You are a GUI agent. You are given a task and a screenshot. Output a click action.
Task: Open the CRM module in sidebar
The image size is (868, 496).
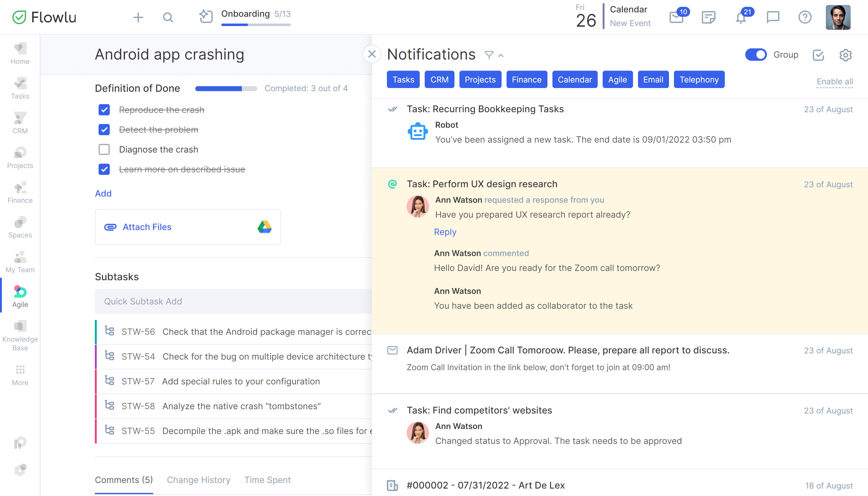pos(20,123)
